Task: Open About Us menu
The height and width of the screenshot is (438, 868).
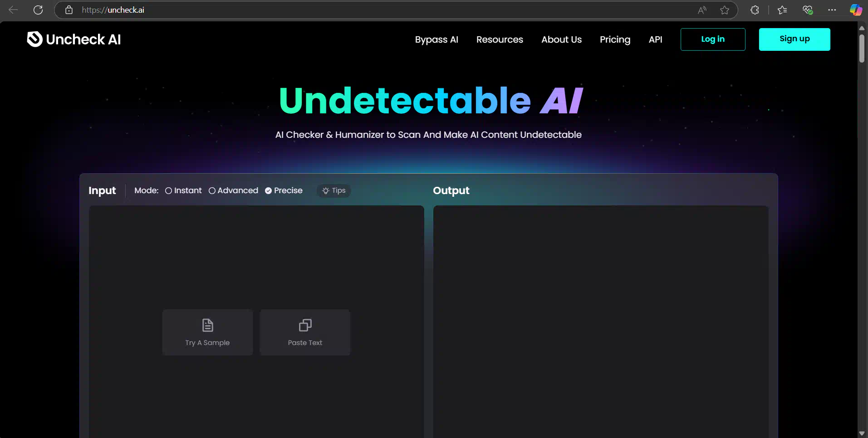Action: pyautogui.click(x=561, y=39)
